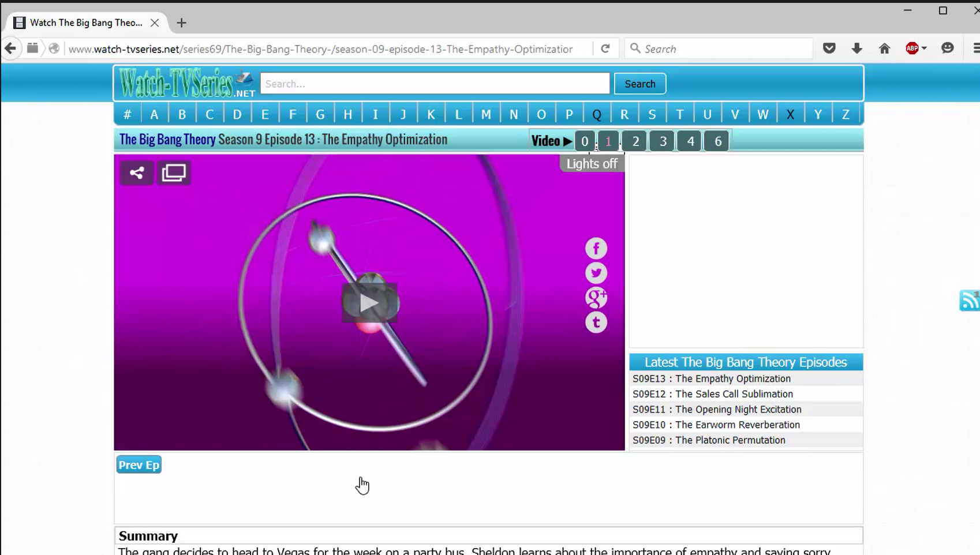Screen dimensions: 980x555
Task: Click the sidebar panel icon beside back arrow
Action: click(x=33, y=48)
